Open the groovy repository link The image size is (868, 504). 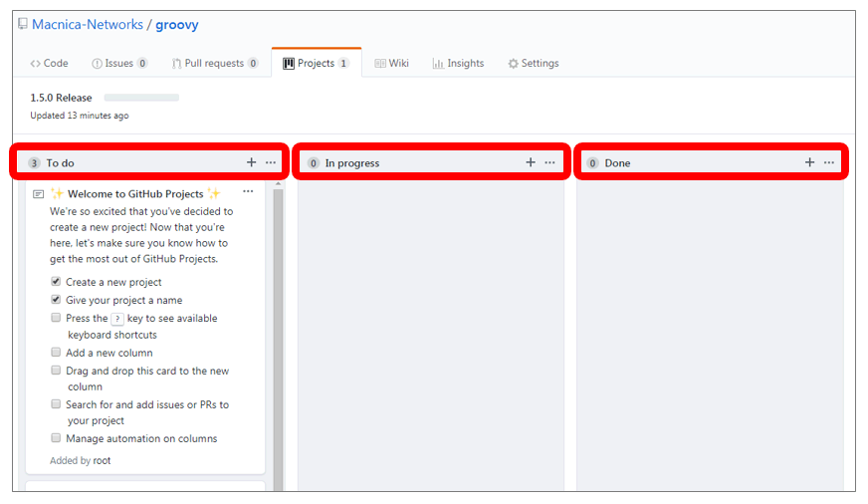coord(176,25)
